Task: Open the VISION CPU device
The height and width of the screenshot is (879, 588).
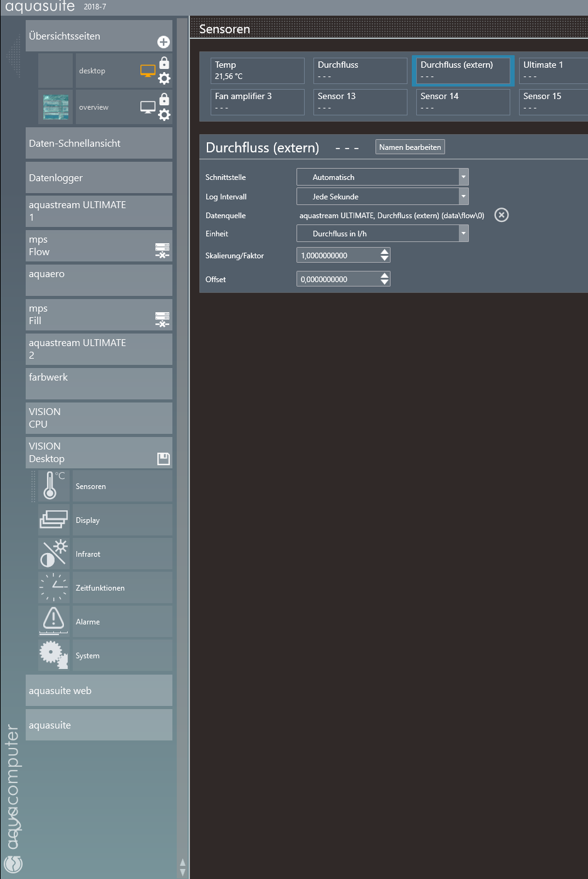Action: pyautogui.click(x=99, y=418)
